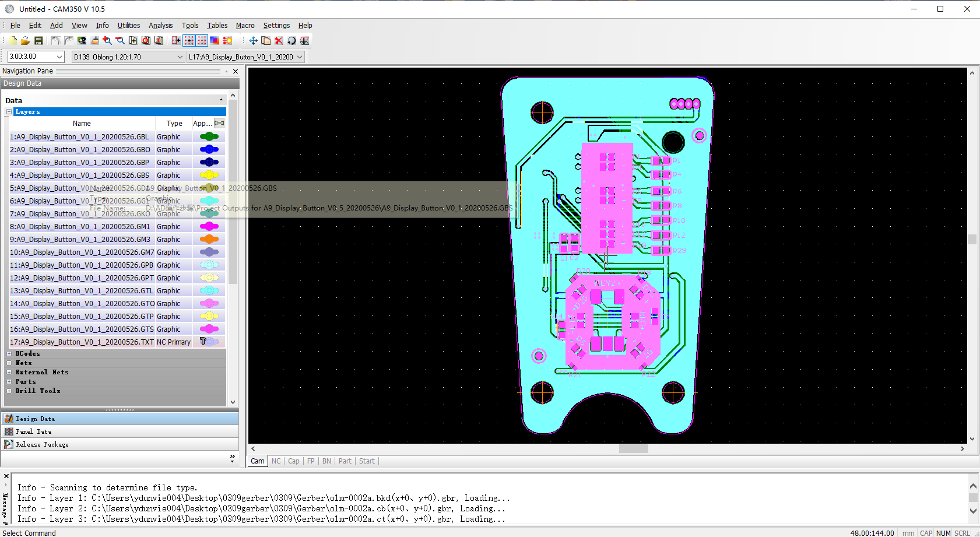Image resolution: width=980 pixels, height=537 pixels.
Task: Click the query eye toolbar icon
Action: [82, 40]
